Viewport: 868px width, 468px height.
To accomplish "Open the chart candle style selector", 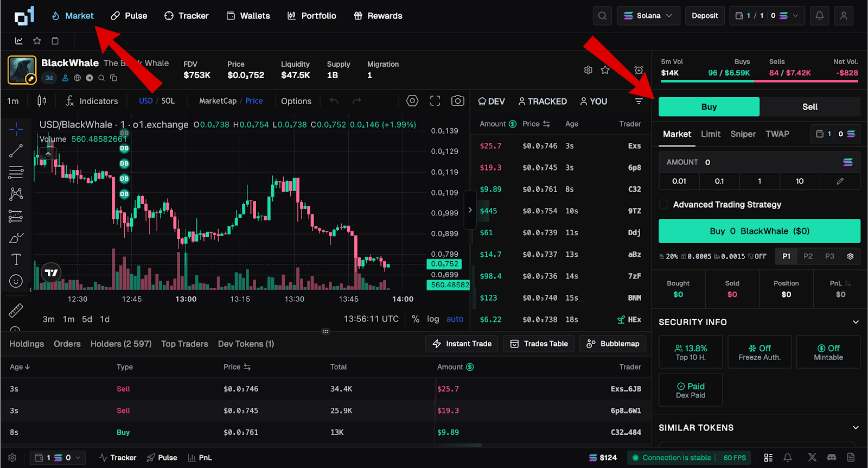I will [42, 101].
